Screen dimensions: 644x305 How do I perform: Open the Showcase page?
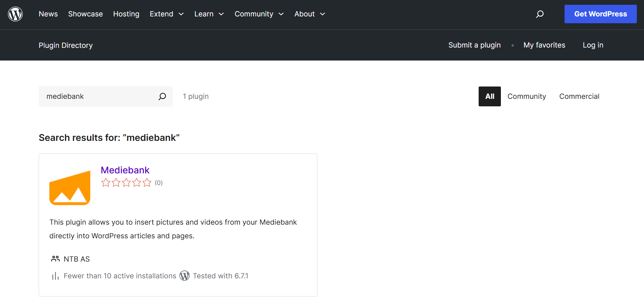pos(86,14)
